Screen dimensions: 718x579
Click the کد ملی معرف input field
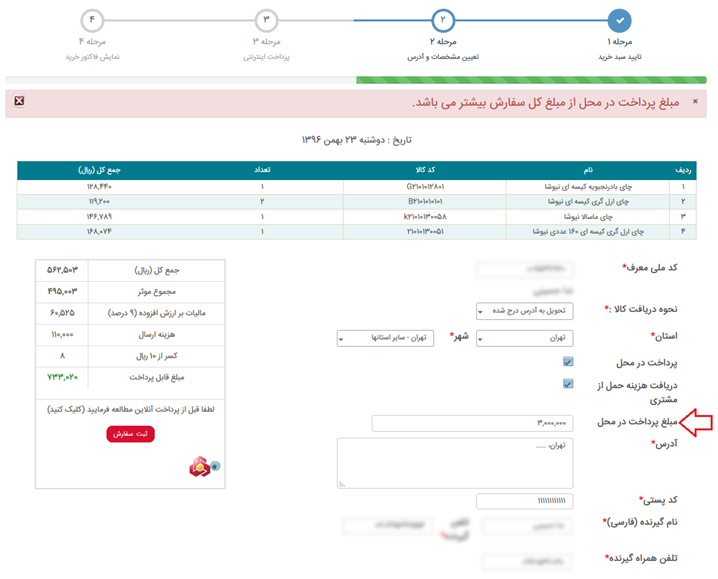coord(524,269)
